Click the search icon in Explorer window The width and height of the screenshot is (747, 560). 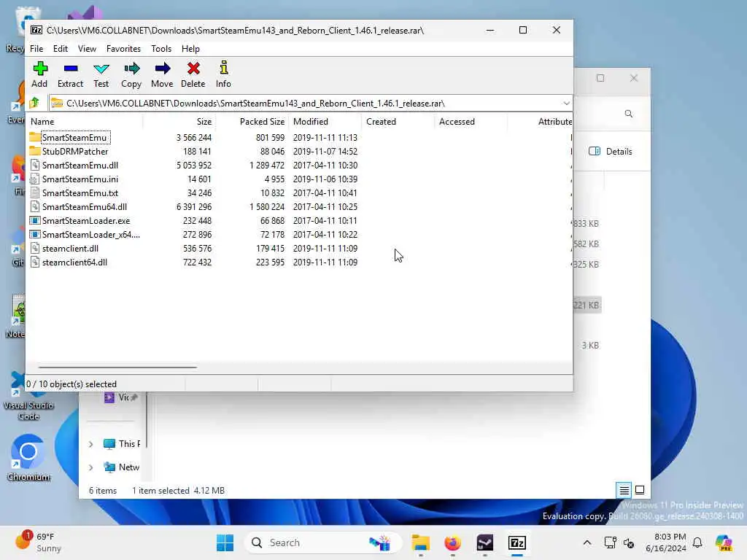click(x=629, y=114)
